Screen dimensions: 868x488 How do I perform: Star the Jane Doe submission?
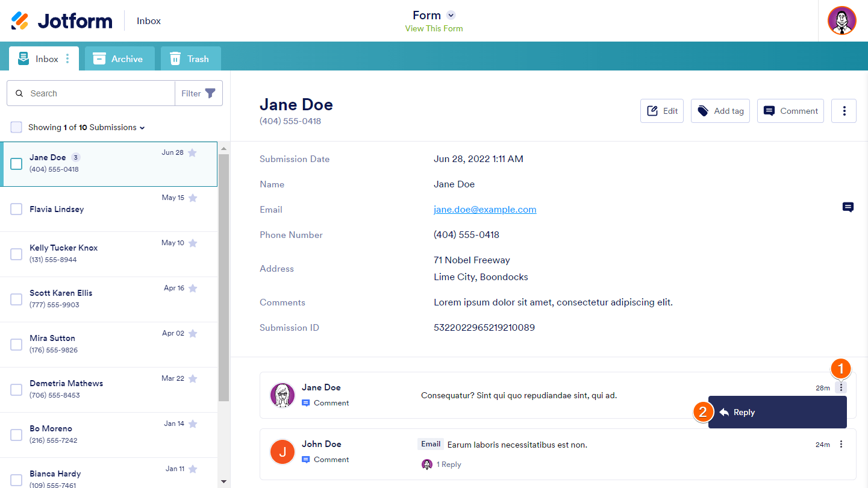pos(192,153)
